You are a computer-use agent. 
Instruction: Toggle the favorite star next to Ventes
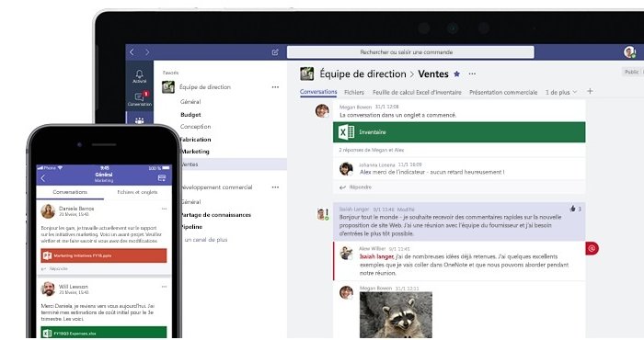[x=456, y=74]
